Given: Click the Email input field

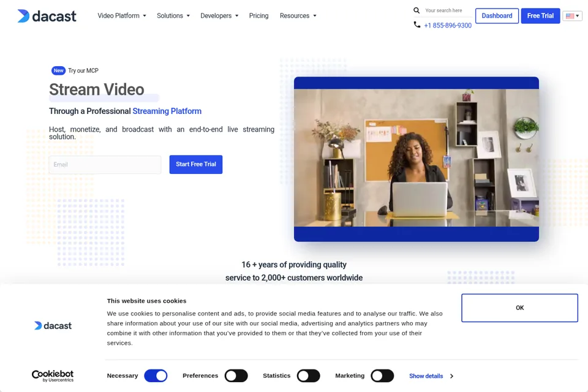Looking at the screenshot, I should (105, 164).
